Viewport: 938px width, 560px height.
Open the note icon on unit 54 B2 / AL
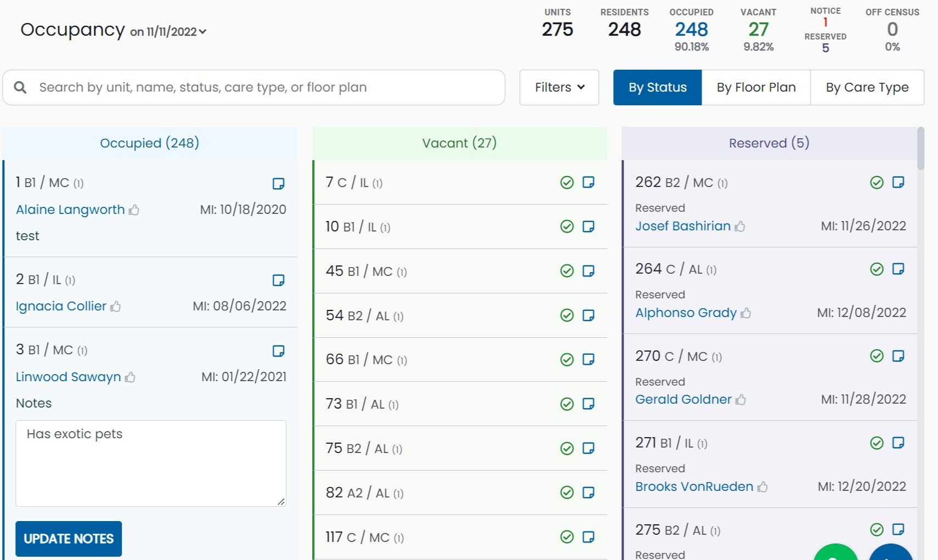tap(589, 315)
